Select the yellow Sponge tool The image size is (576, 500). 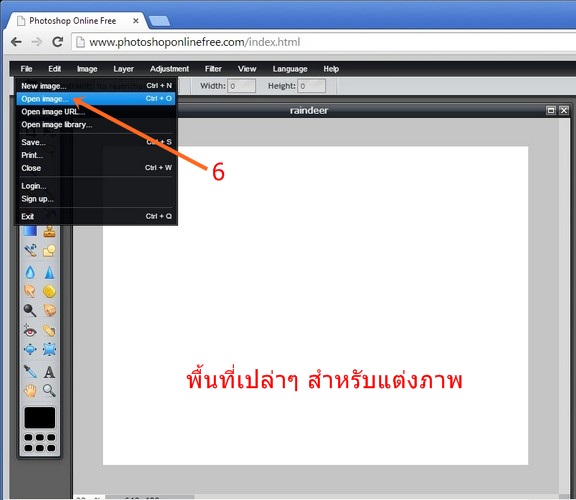point(49,292)
